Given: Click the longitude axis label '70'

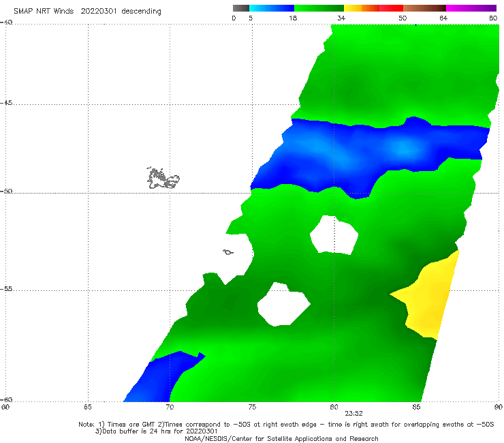Looking at the screenshot, I should coord(170,407).
